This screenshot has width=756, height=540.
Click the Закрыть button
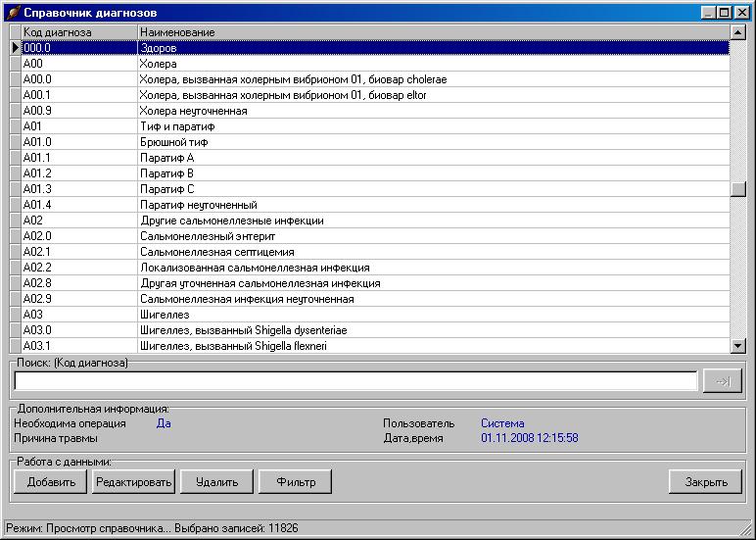705,481
